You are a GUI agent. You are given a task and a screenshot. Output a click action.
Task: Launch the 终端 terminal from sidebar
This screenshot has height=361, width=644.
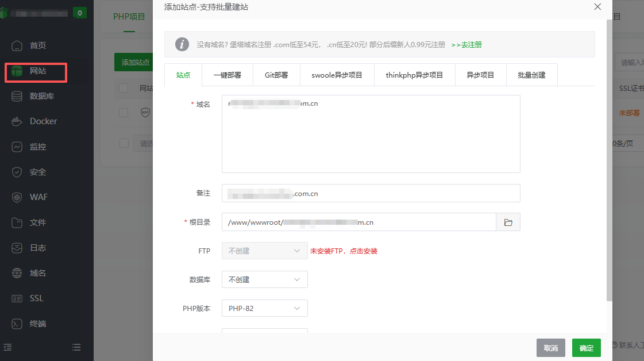pos(17,324)
